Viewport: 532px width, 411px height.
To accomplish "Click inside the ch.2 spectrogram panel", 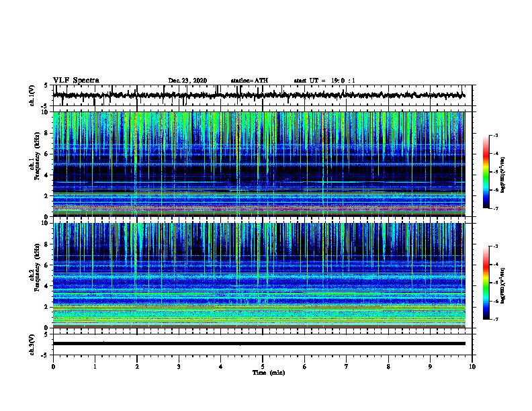I will click(x=259, y=275).
